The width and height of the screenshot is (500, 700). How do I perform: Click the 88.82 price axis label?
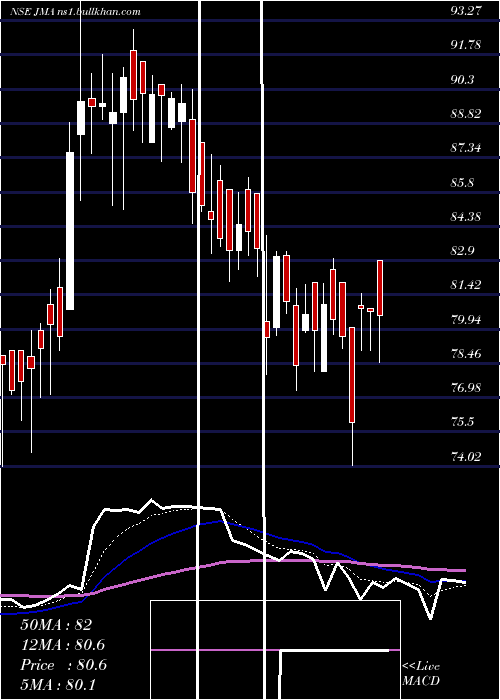click(x=466, y=114)
